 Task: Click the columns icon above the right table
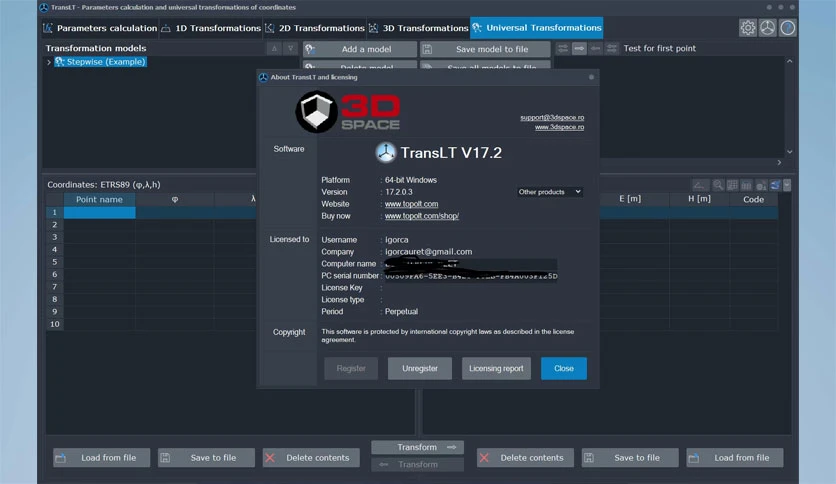pos(746,185)
